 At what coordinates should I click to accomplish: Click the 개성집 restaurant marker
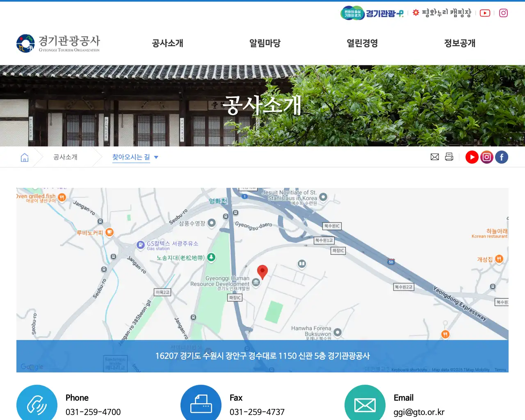(x=499, y=259)
